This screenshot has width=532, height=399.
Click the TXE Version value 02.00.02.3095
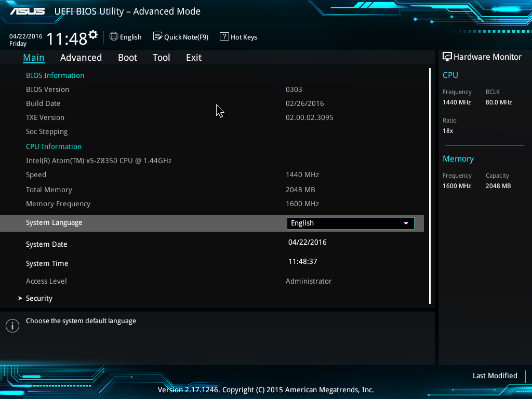pos(310,117)
